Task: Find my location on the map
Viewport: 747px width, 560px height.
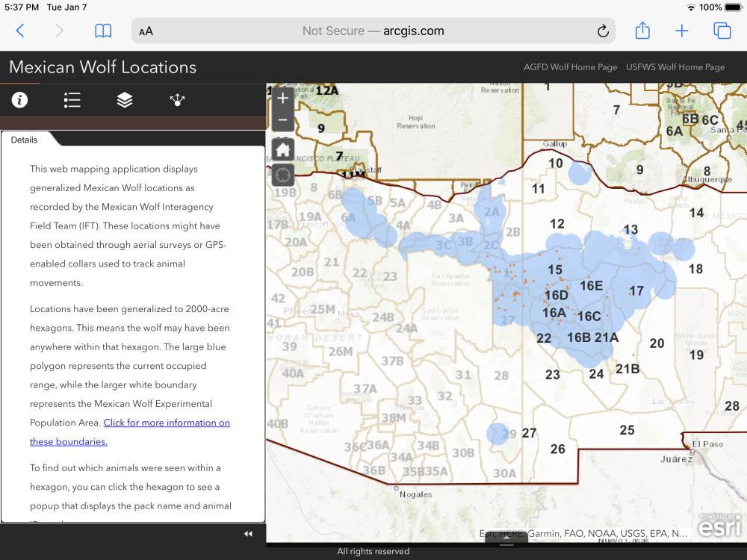Action: tap(282, 175)
